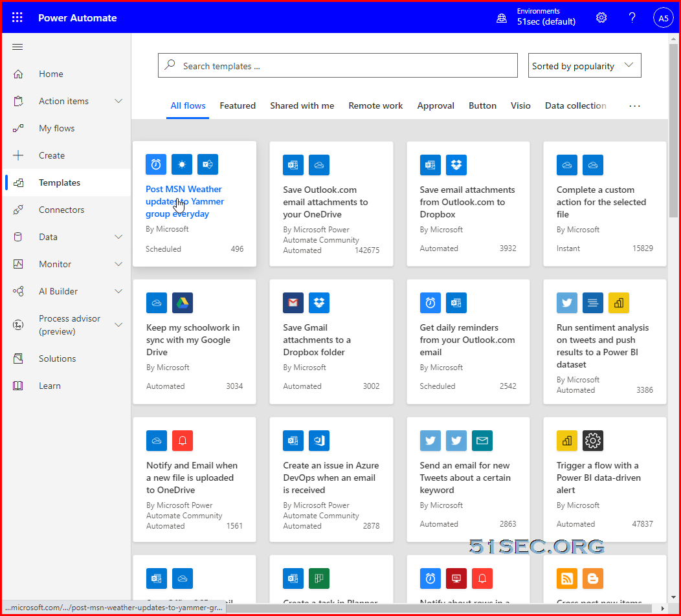Screen dimensions: 681x616
Task: Click Gmail icon on Save Gmail attachments card
Action: 293,303
